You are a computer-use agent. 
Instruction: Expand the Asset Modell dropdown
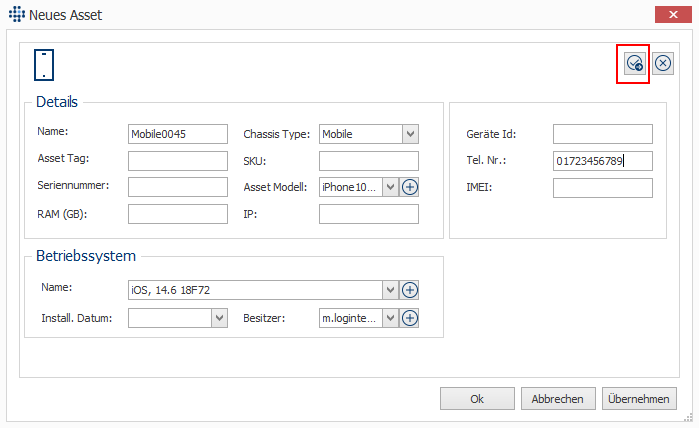[390, 187]
